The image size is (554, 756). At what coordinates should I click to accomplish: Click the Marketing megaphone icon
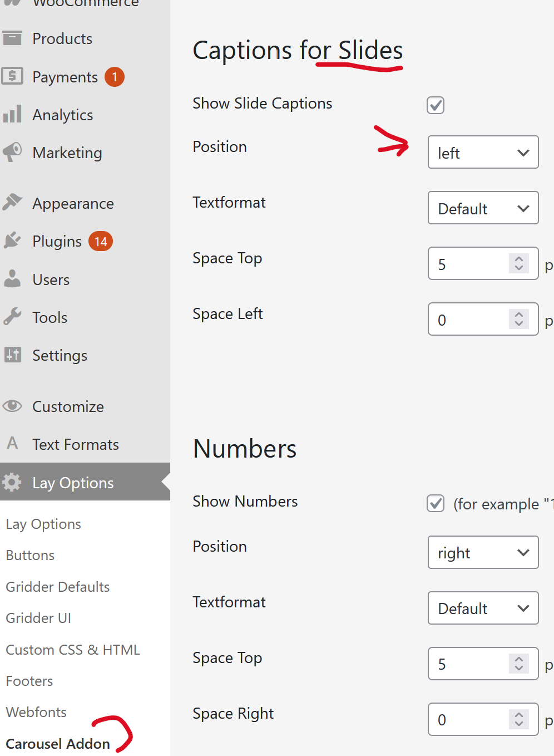click(x=12, y=152)
